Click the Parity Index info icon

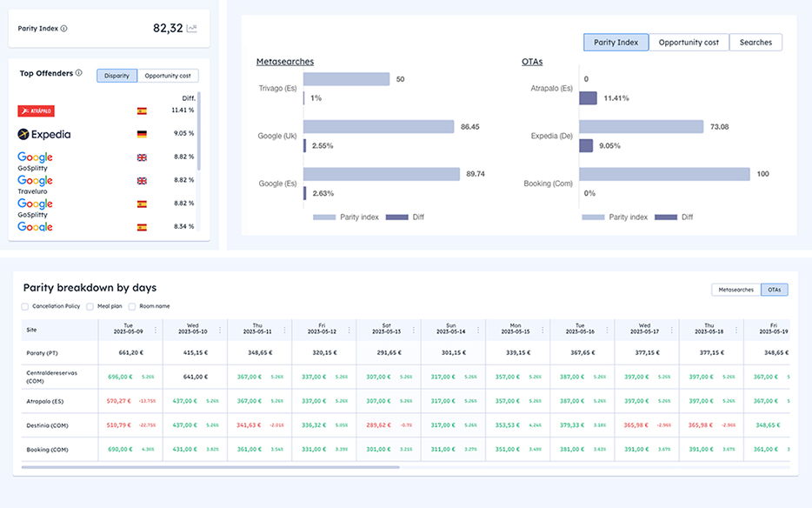[64, 29]
